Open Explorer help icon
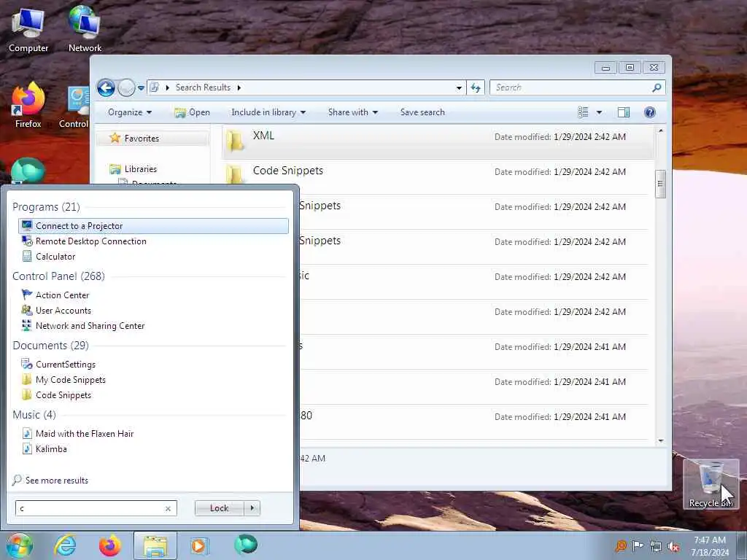 pyautogui.click(x=650, y=112)
